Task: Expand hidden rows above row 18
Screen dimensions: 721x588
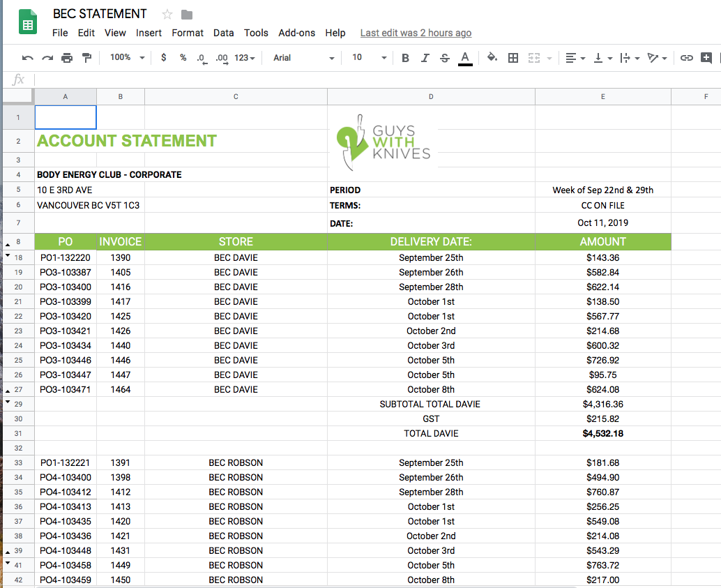Action: pyautogui.click(x=8, y=255)
